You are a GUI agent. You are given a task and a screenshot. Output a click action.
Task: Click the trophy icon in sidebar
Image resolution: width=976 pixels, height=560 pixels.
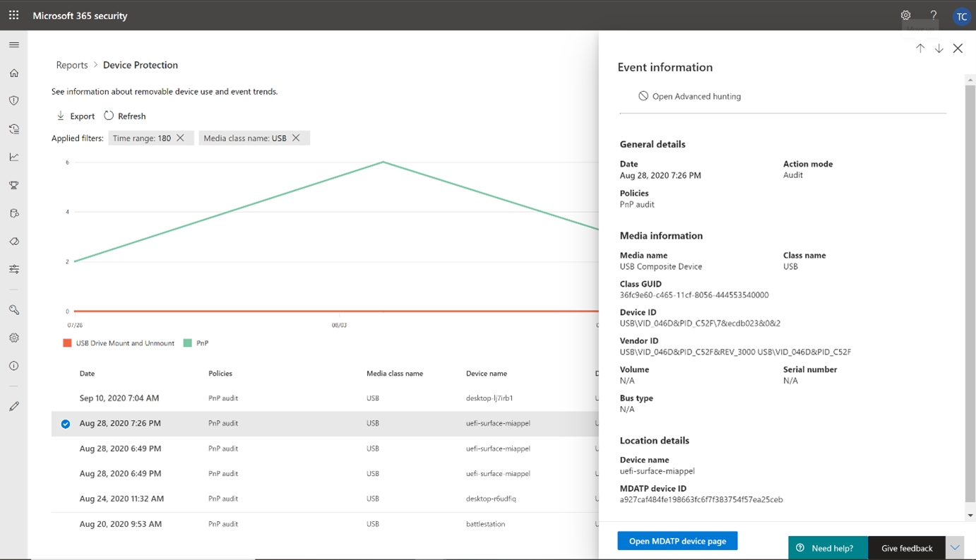[x=14, y=185]
